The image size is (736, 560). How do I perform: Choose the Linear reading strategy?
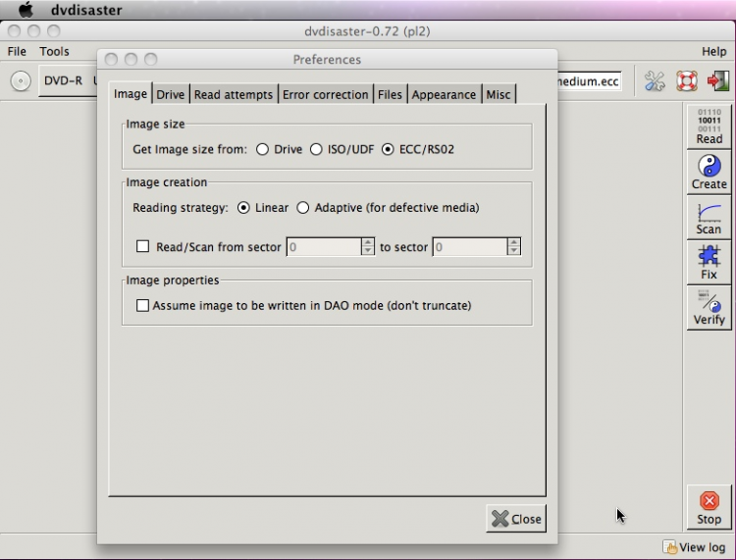pos(243,207)
